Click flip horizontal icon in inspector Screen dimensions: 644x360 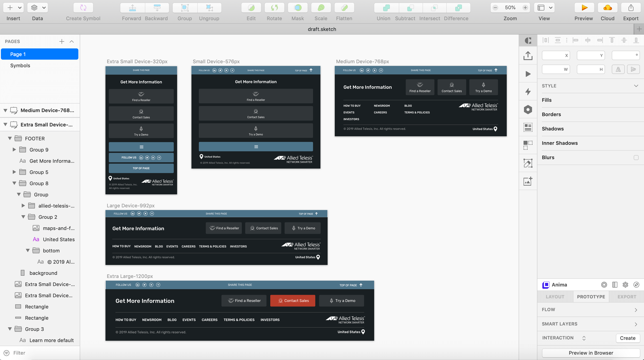pos(618,69)
